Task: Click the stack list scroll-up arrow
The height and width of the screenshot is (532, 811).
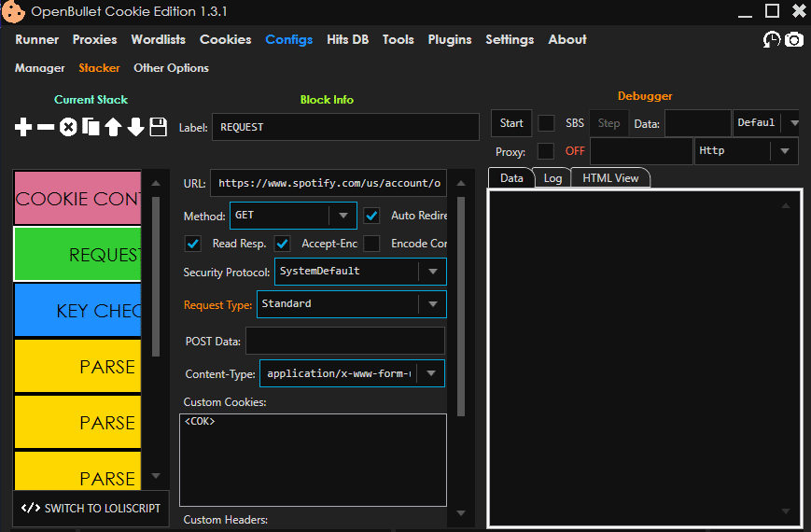Action: (156, 183)
